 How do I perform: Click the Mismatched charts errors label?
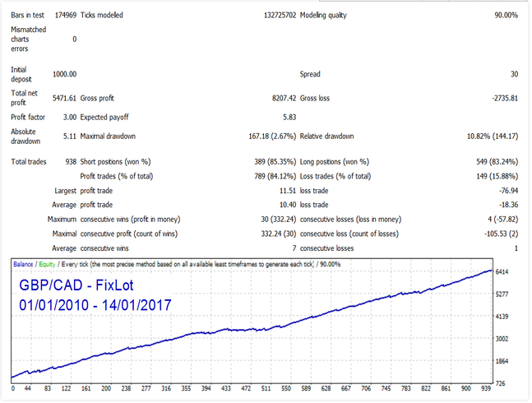pyautogui.click(x=29, y=39)
